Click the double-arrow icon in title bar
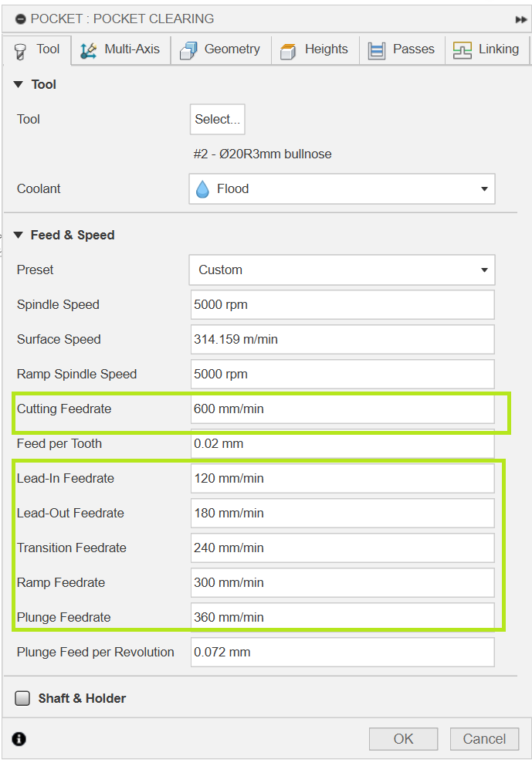 click(521, 19)
